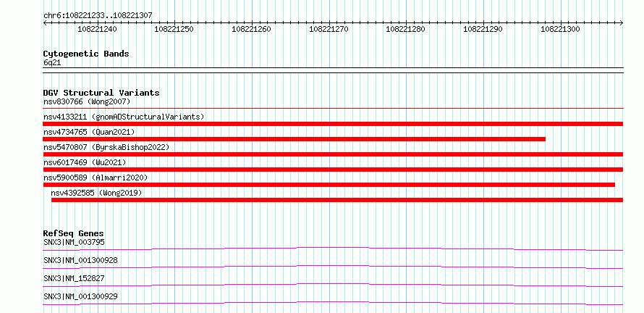The image size is (644, 313).
Task: Click the magenta line for SNX3|NM_001300928
Action: coord(333,267)
